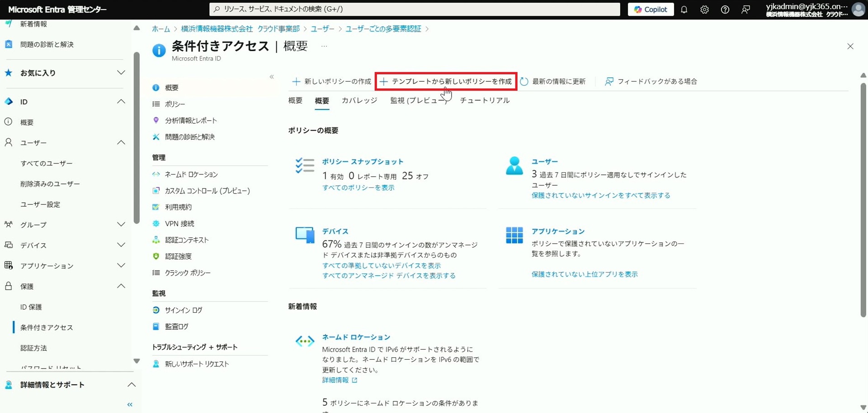Click the ネームド ロケーション news heading link
The image size is (868, 413).
pyautogui.click(x=356, y=337)
